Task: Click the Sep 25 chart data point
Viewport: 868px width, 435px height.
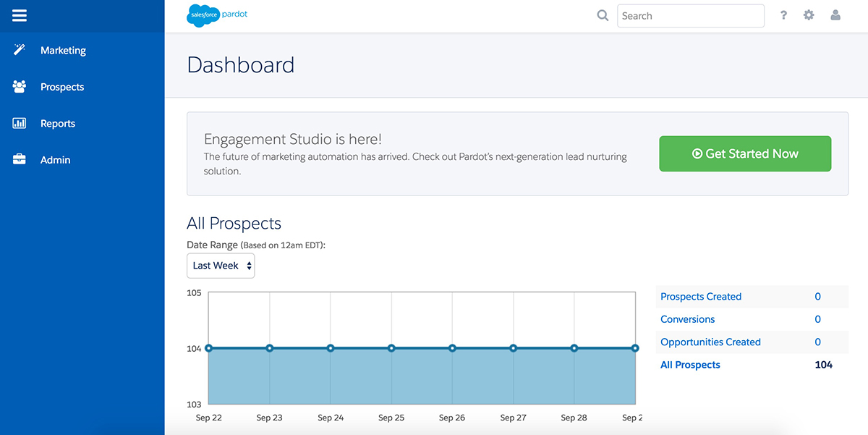Action: (391, 348)
